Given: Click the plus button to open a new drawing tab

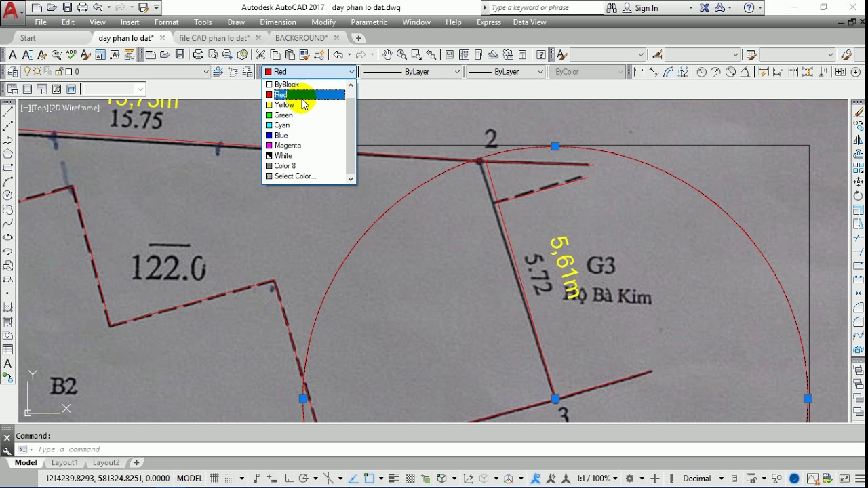Looking at the screenshot, I should [359, 38].
